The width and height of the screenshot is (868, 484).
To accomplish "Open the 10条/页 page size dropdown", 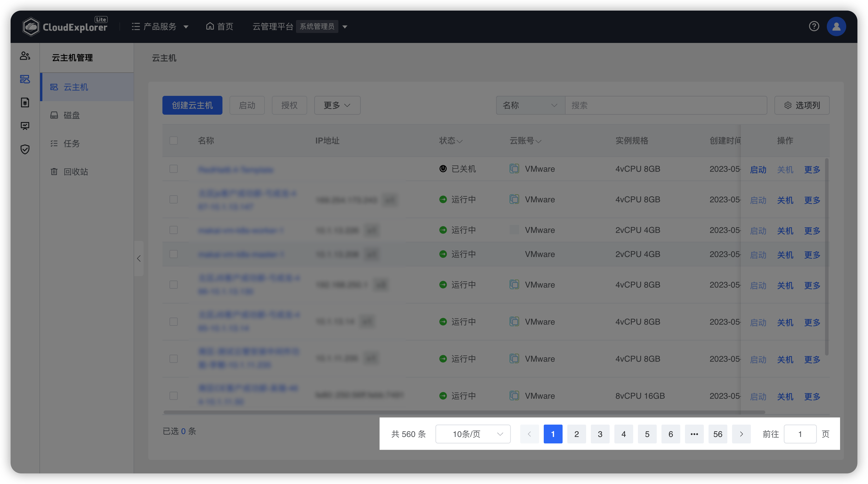I will (x=473, y=434).
